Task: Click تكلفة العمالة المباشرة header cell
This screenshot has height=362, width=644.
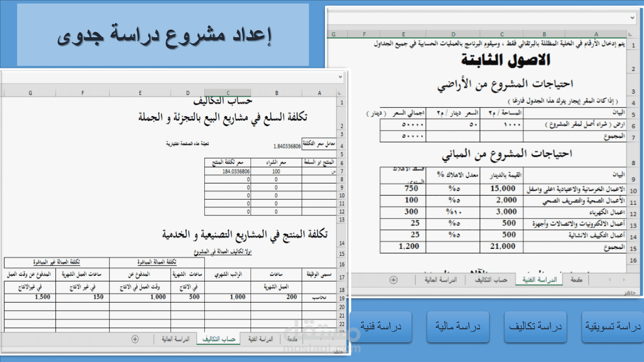Action: (157, 262)
